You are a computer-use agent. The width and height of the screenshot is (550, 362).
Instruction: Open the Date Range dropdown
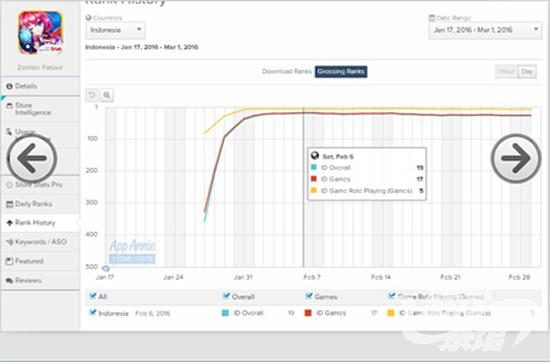[x=485, y=30]
